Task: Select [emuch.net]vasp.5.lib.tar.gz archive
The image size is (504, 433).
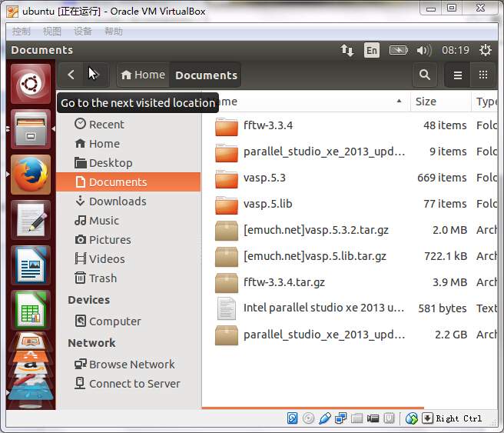Action: tap(350, 256)
